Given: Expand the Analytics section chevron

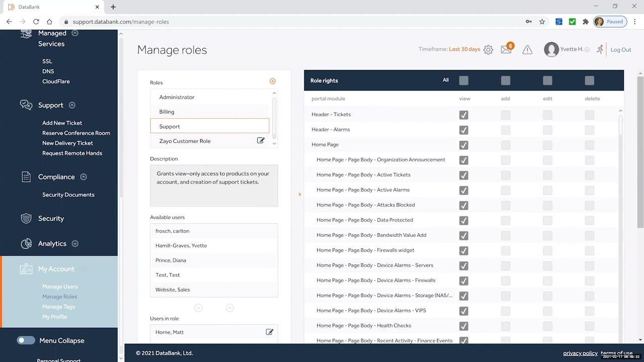Looking at the screenshot, I should point(75,243).
